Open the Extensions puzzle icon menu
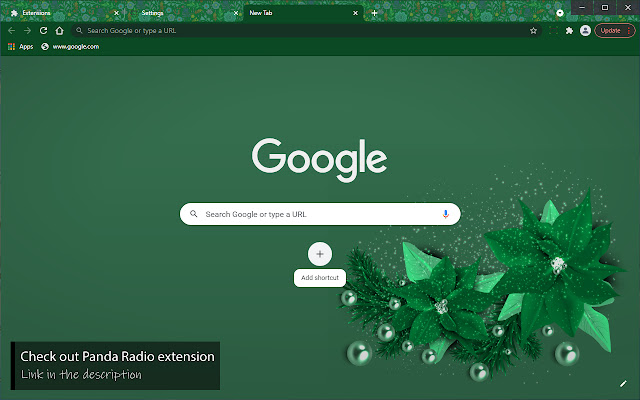This screenshot has height=400, width=640. point(569,31)
